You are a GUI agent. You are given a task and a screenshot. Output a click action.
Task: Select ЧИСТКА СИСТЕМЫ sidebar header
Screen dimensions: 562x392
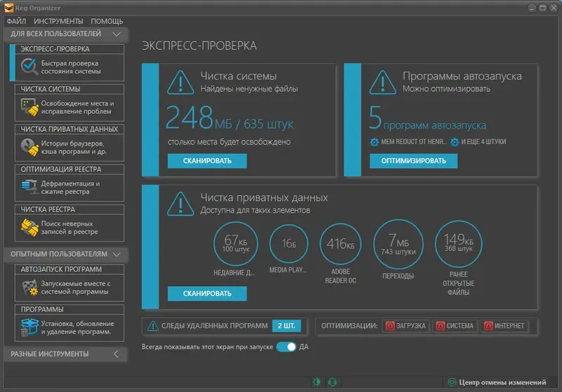pyautogui.click(x=50, y=89)
